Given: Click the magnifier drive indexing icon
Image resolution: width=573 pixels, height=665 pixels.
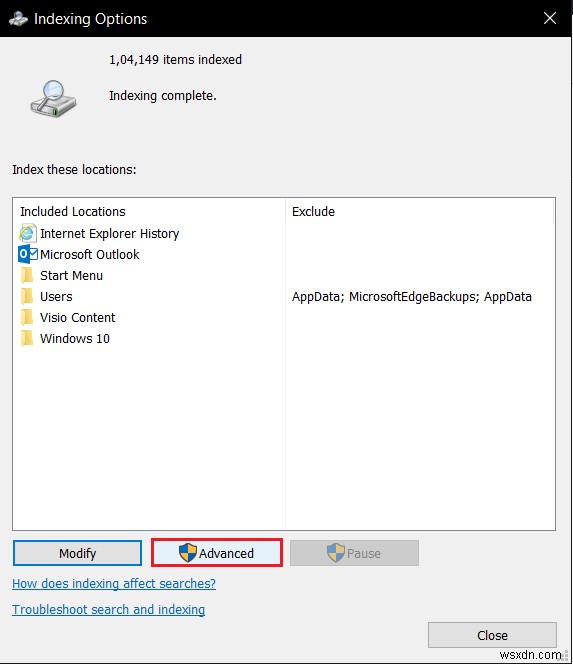Looking at the screenshot, I should (53, 99).
